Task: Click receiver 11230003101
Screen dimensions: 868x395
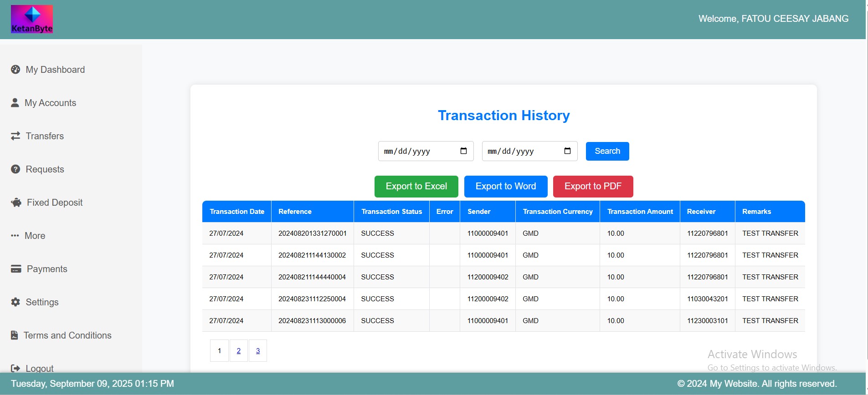Action: coord(708,321)
